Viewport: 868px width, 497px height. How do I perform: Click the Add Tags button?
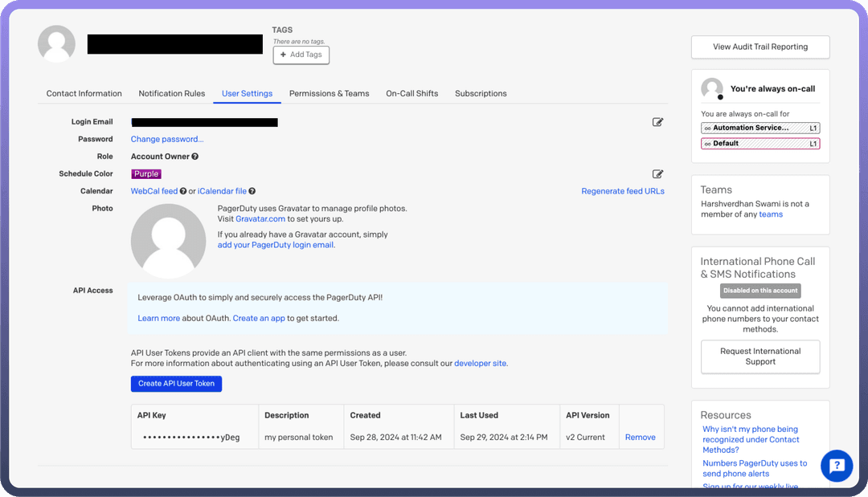[301, 55]
